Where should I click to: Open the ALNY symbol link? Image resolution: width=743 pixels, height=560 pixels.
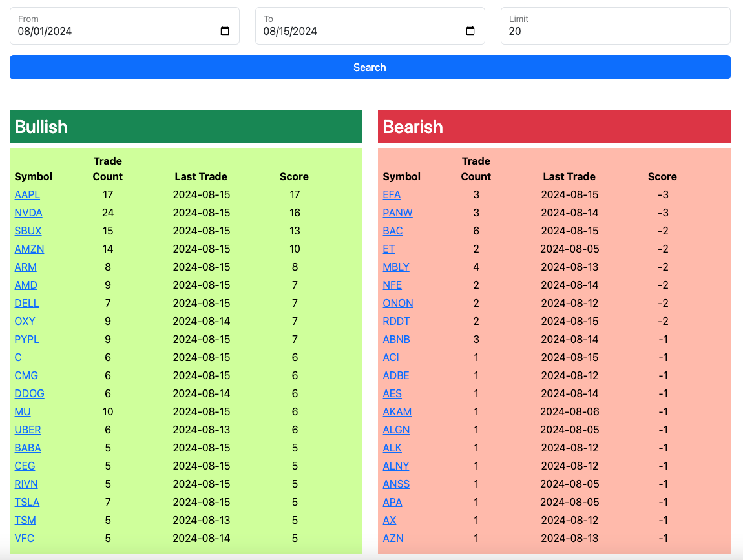point(396,466)
